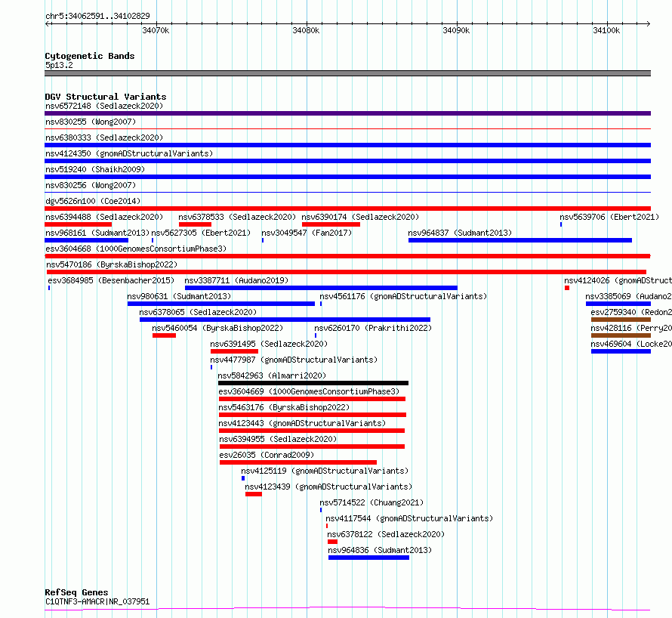The image size is (672, 618).
Task: Open C1QTNF3-AMACR|NR_037951 gene label
Action: [x=97, y=601]
